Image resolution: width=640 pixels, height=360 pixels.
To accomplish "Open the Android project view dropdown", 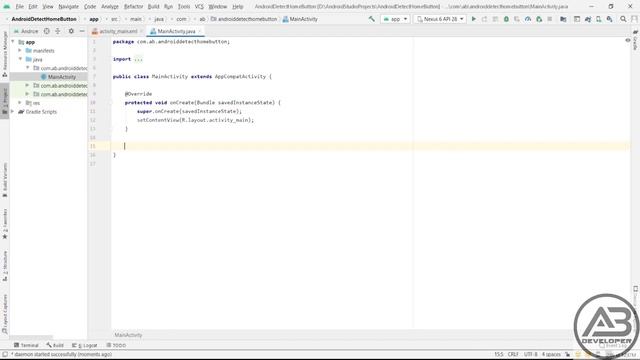I will coord(26,31).
